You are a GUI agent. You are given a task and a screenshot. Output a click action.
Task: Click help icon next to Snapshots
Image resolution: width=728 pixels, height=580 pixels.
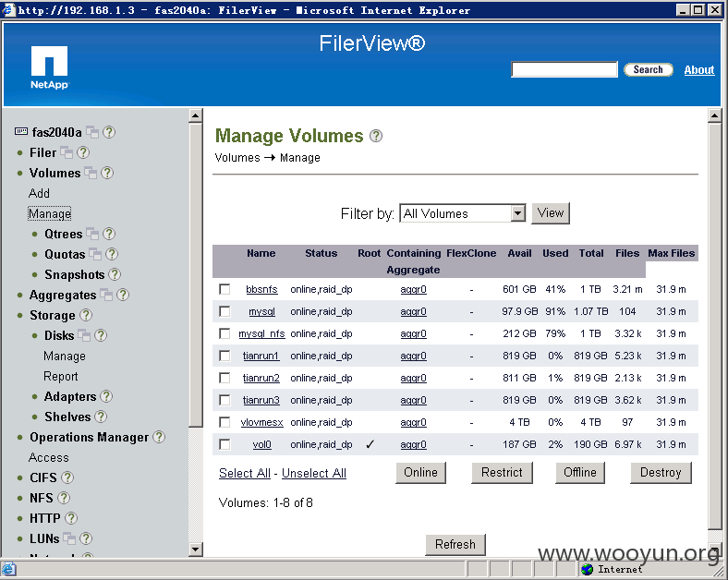(115, 274)
